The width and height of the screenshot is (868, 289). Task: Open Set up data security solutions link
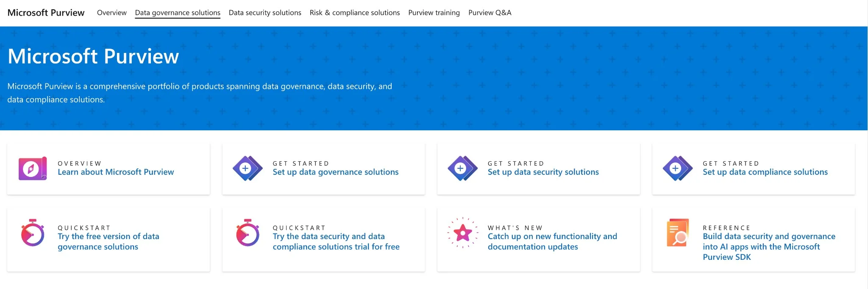(x=543, y=172)
